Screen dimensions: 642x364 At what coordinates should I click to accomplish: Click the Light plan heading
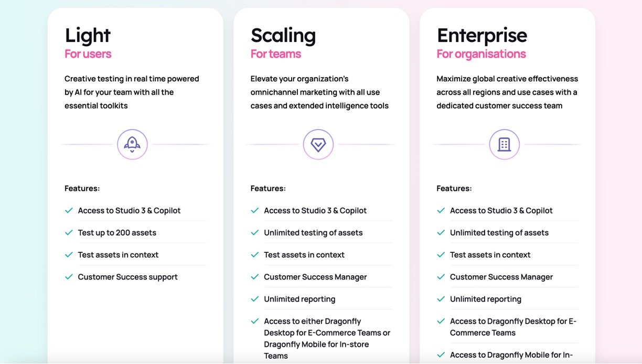(88, 35)
